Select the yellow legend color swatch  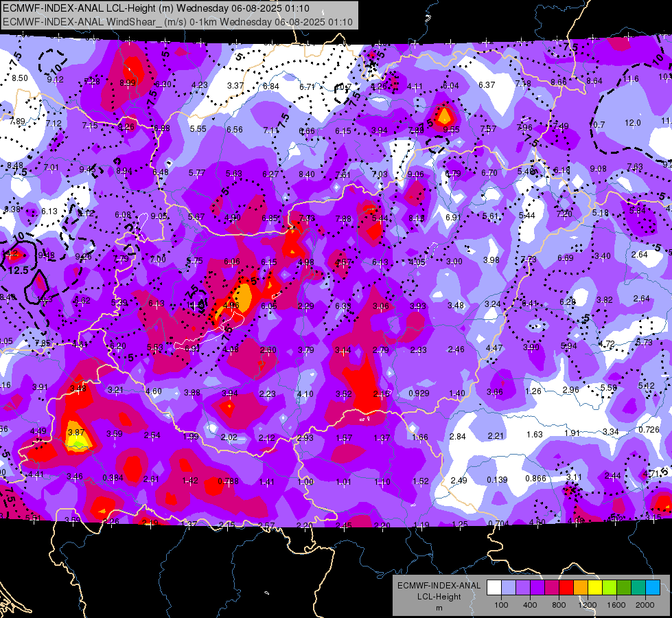[595, 588]
